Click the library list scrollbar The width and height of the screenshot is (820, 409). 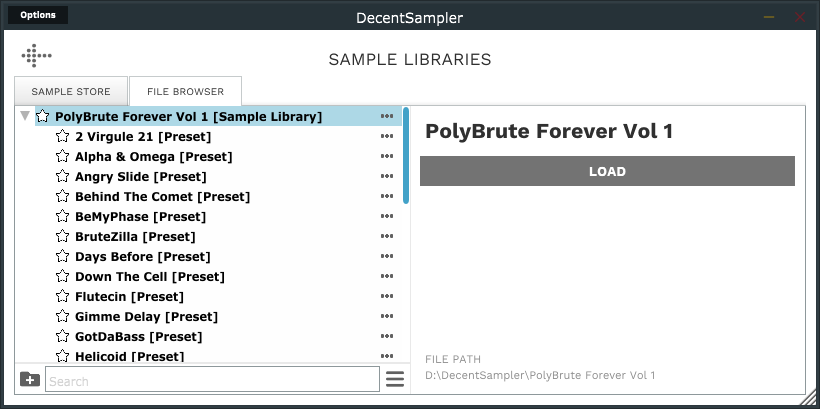tap(405, 155)
